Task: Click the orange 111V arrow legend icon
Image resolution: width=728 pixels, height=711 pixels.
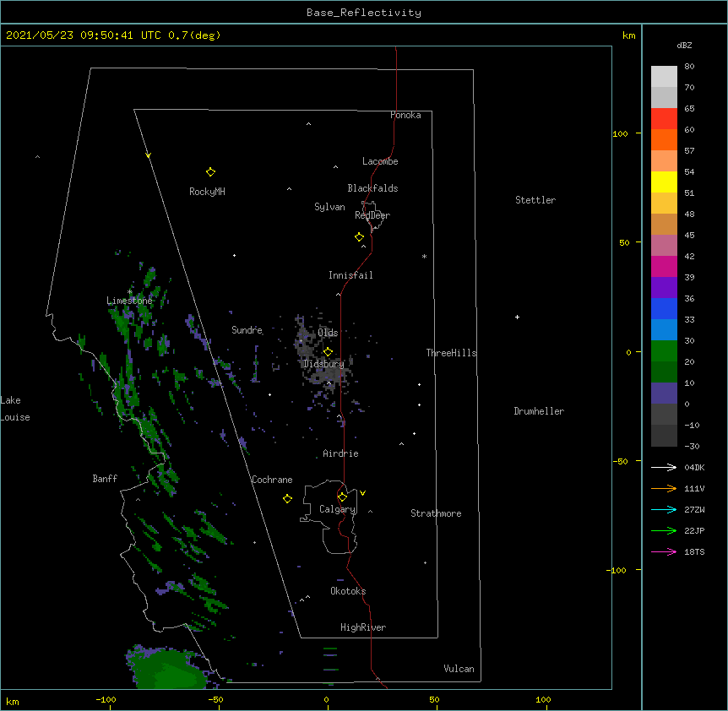Action: [664, 488]
